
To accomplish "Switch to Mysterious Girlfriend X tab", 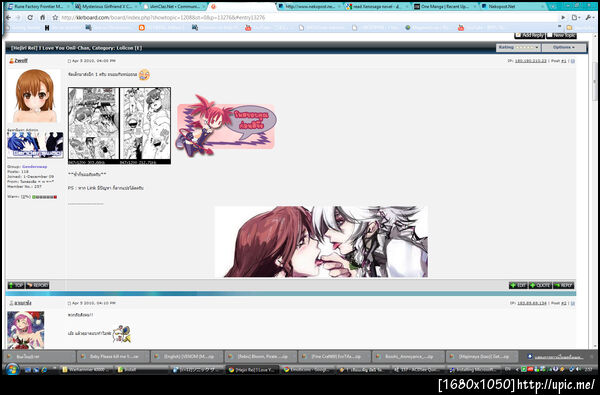I will tap(106, 7).
